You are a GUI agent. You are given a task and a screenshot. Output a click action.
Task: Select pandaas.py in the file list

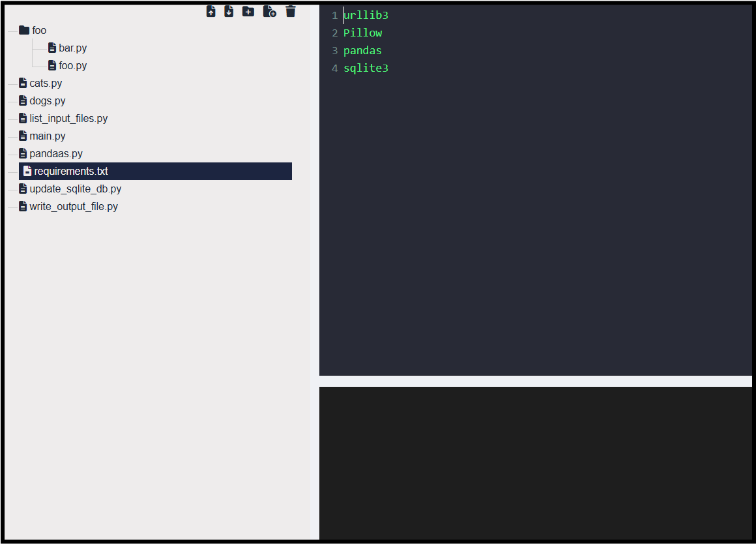pyautogui.click(x=55, y=153)
